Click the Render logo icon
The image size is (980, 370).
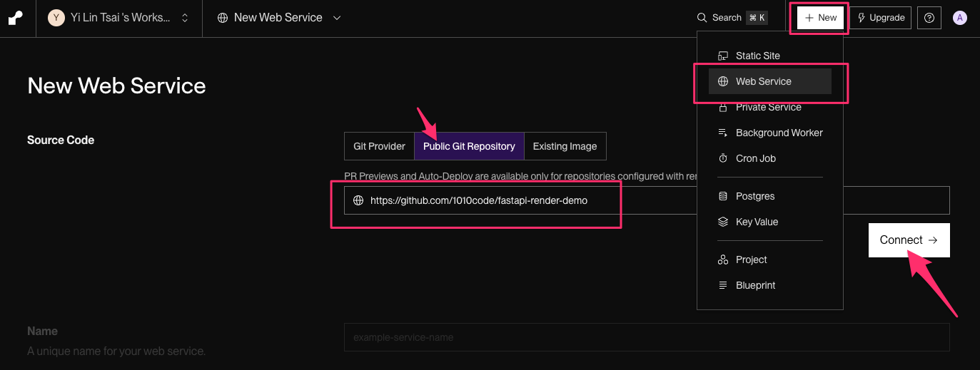coord(16,18)
